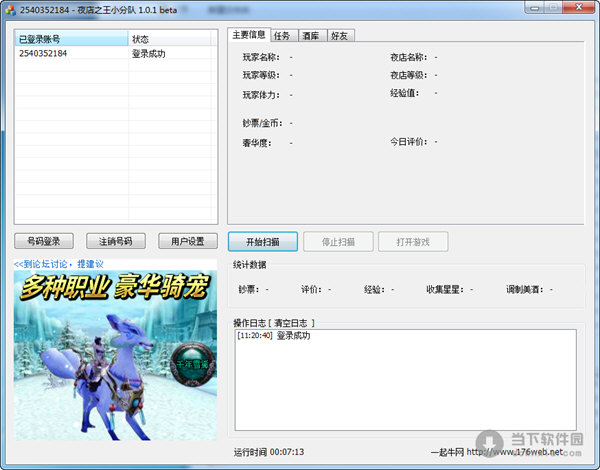Image resolution: width=600 pixels, height=470 pixels.
Task: Click the 状态 column header
Action: tap(170, 39)
